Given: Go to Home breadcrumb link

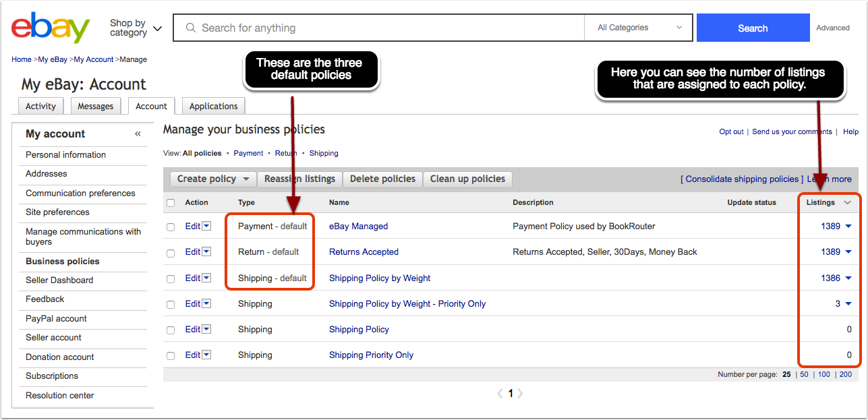Looking at the screenshot, I should [x=22, y=59].
